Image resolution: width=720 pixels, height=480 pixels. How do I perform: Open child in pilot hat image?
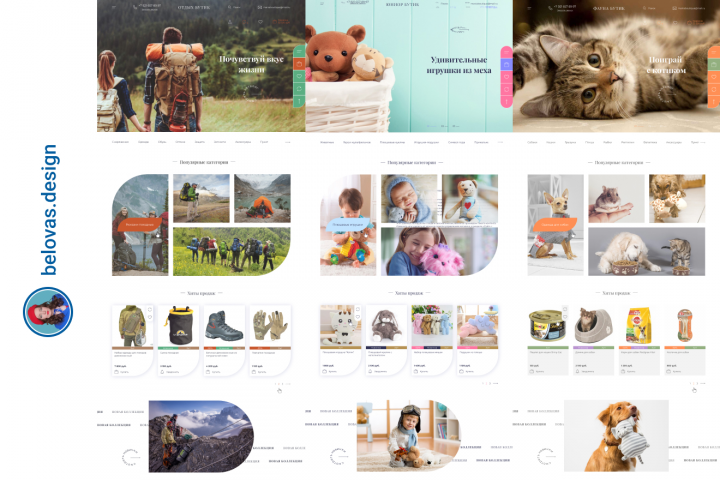pos(409,435)
